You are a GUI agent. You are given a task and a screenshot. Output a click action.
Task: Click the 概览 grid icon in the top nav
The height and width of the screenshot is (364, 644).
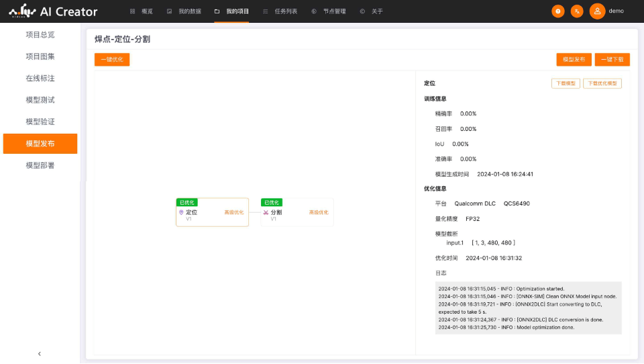(x=133, y=11)
